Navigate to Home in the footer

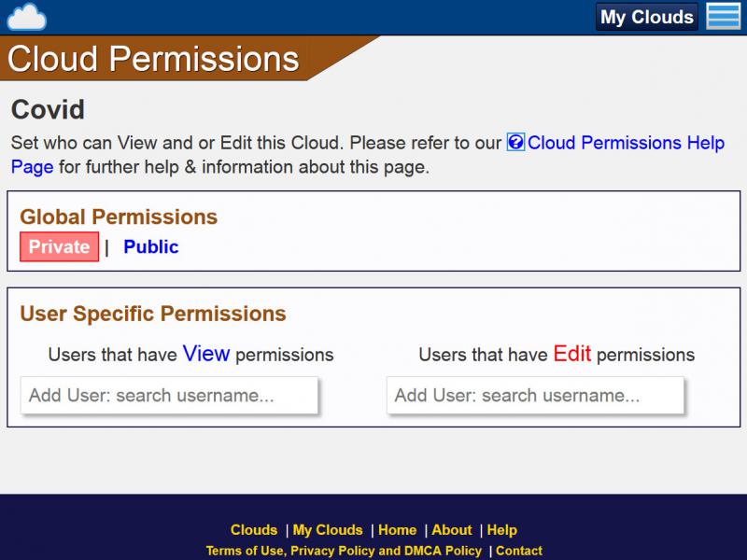coord(397,530)
